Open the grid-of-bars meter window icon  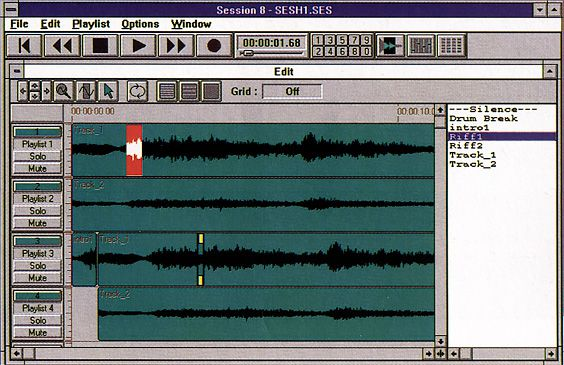tap(451, 46)
